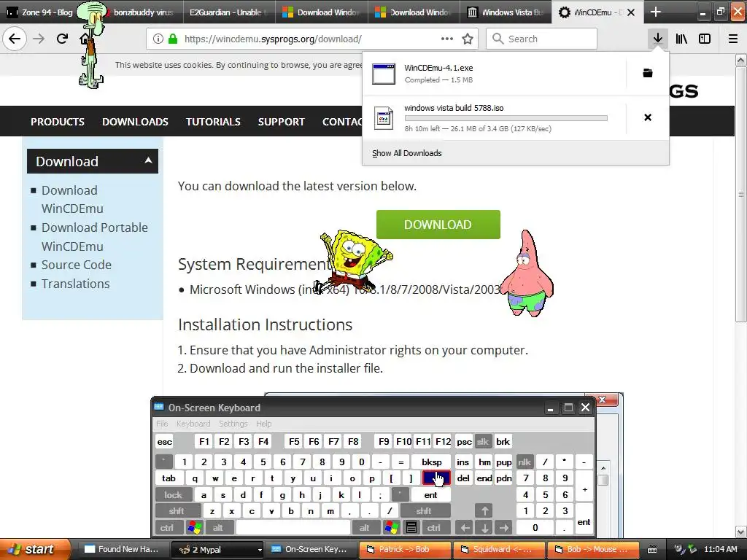Image resolution: width=747 pixels, height=560 pixels.
Task: Click the vista iso download progress bar
Action: pos(506,118)
